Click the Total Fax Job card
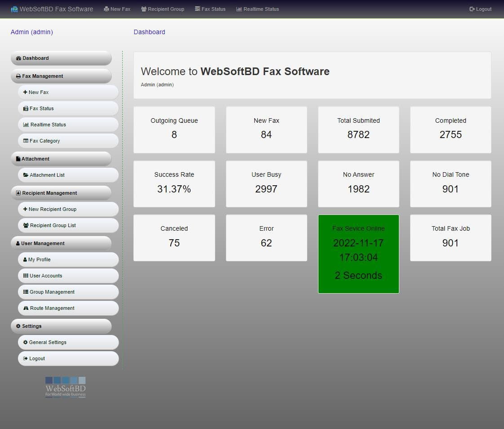 451,238
